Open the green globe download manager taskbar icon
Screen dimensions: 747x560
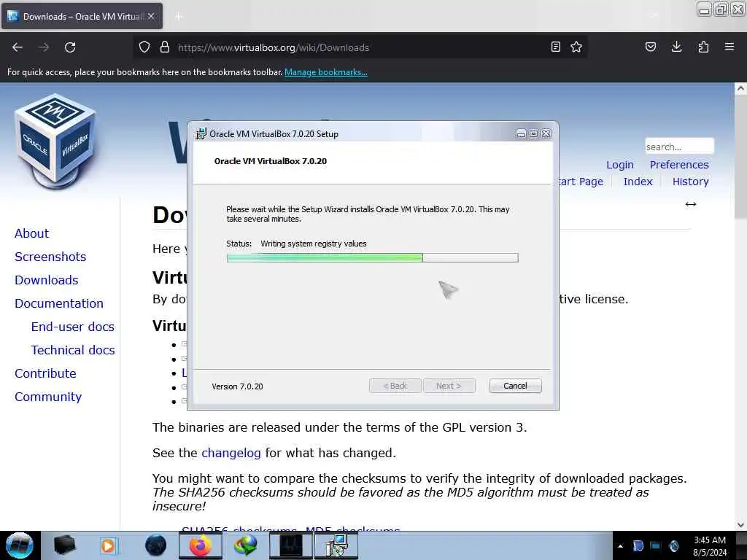coord(245,545)
